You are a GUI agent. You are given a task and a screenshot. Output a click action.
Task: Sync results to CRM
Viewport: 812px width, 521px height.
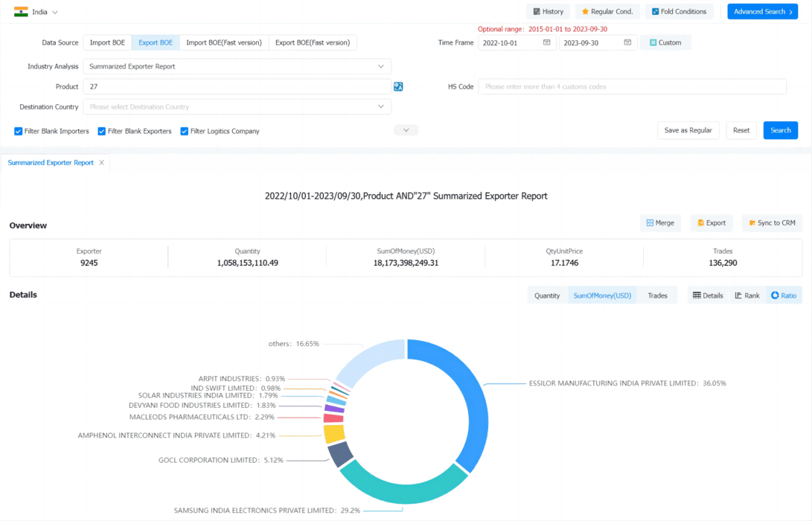click(x=772, y=223)
